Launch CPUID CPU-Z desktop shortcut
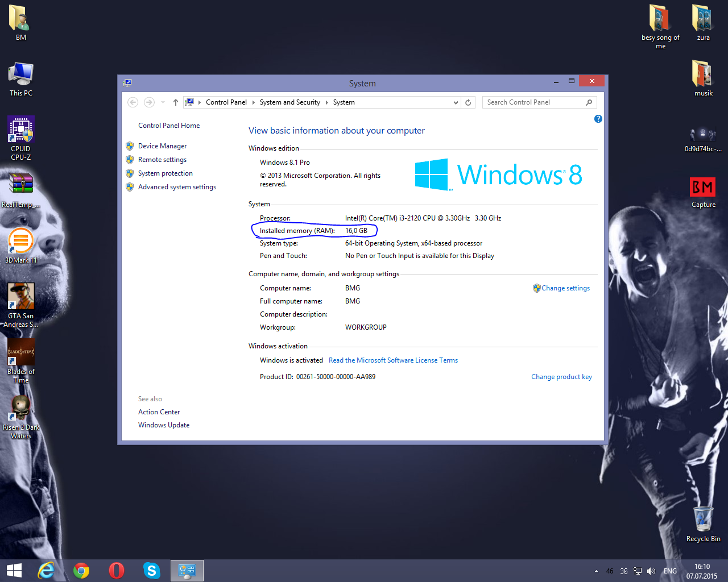This screenshot has width=728, height=582. (x=20, y=138)
